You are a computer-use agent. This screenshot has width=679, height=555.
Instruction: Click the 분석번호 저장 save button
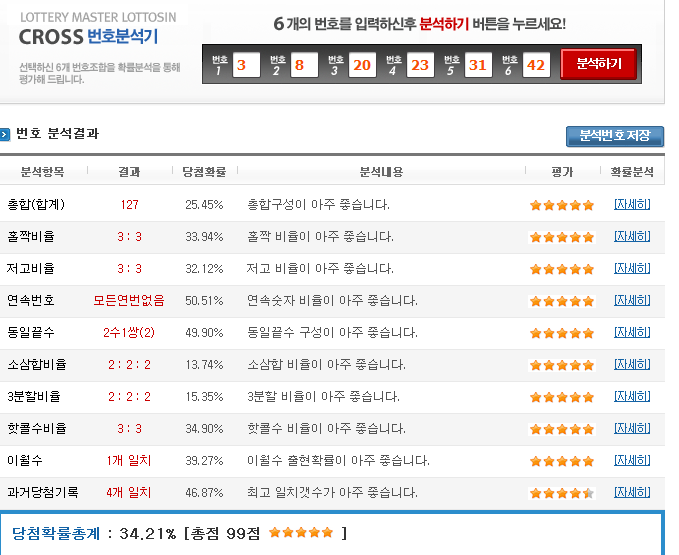point(614,136)
